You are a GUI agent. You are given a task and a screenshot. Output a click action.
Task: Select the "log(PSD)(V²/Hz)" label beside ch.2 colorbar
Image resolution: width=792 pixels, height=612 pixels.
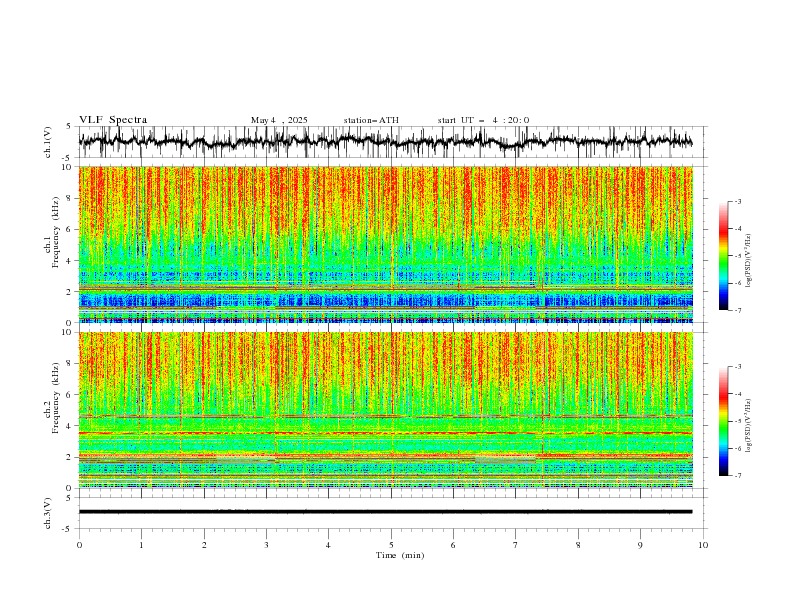(748, 426)
